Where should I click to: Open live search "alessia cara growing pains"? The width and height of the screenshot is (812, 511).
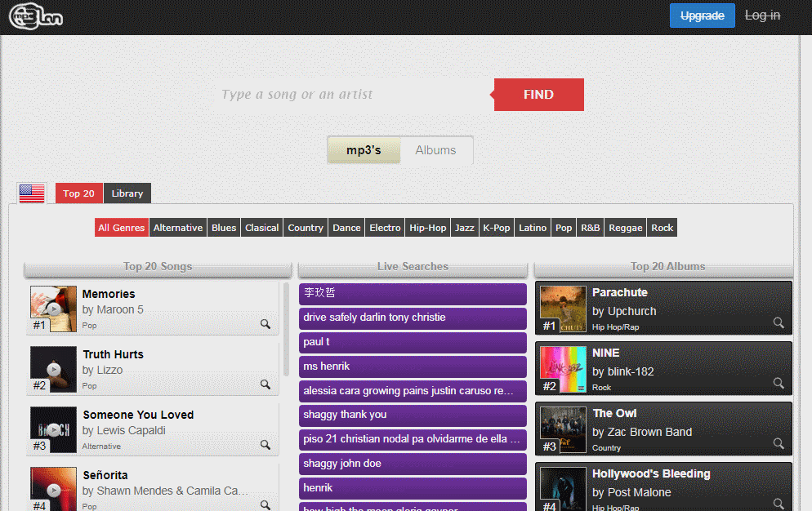pos(413,391)
